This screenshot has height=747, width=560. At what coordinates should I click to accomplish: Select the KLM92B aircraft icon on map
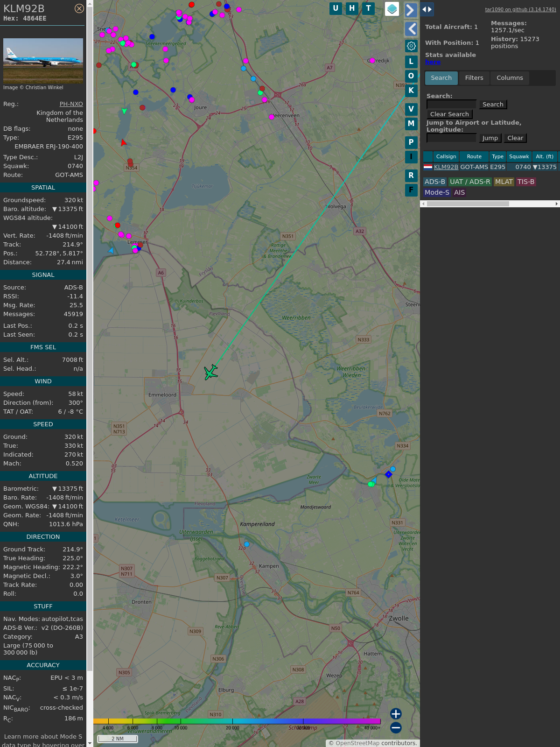coord(211,372)
